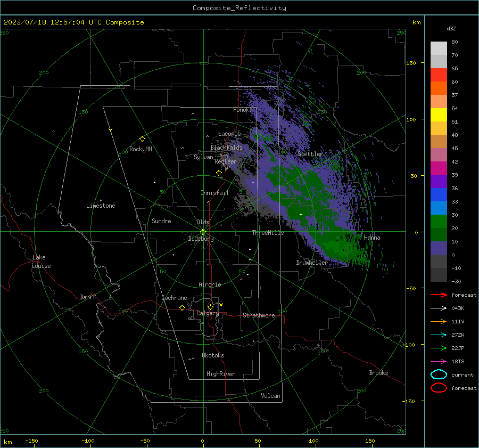This screenshot has height=448, width=479.
Task: Click the Strathmore label
Action: 259,315
